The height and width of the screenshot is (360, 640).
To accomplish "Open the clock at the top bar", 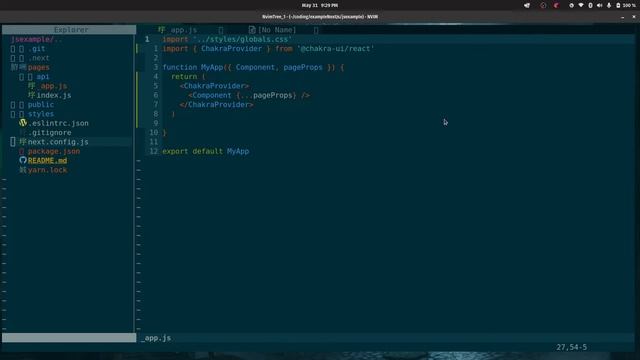I will (320, 5).
